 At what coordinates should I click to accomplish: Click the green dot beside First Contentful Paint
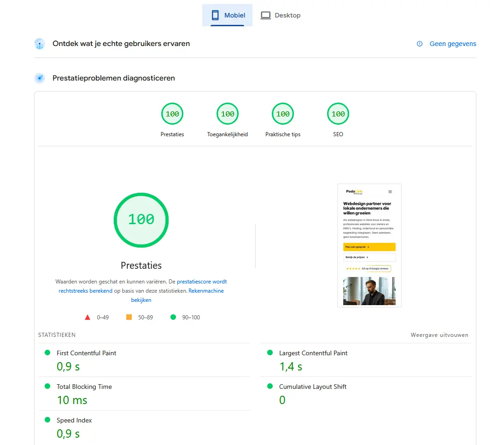(47, 353)
